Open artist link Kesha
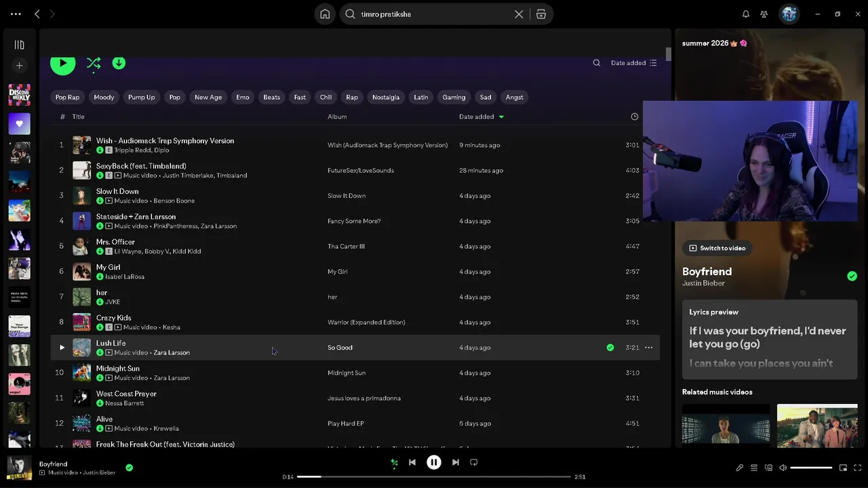Screen dimensions: 868x488 tap(171, 327)
